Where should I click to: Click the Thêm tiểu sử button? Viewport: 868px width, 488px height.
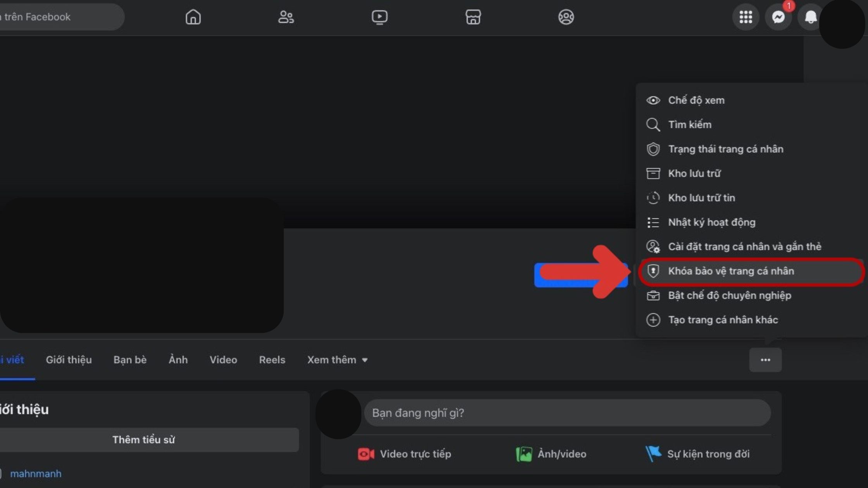point(149,440)
